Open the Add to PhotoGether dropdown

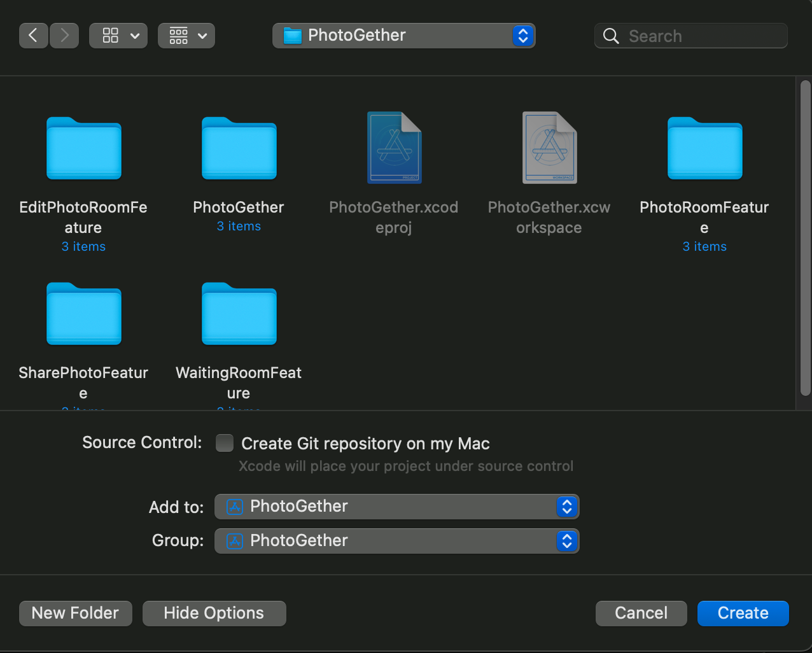[x=396, y=507]
